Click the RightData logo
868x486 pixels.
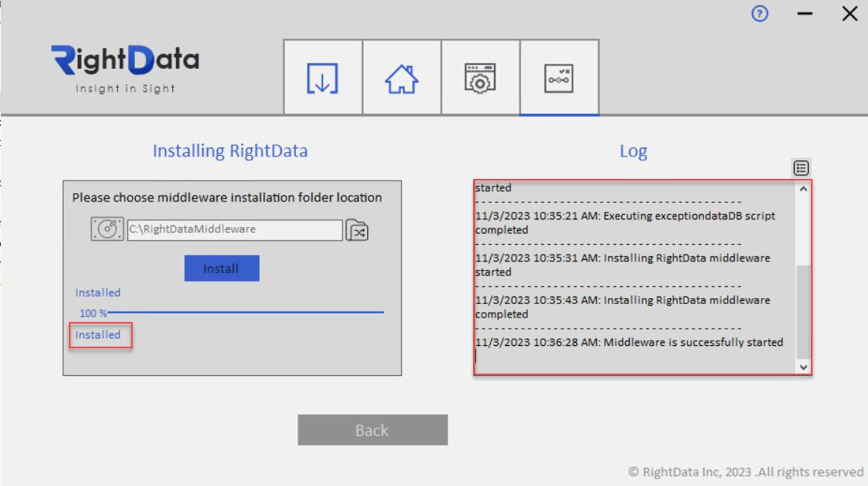click(x=124, y=67)
